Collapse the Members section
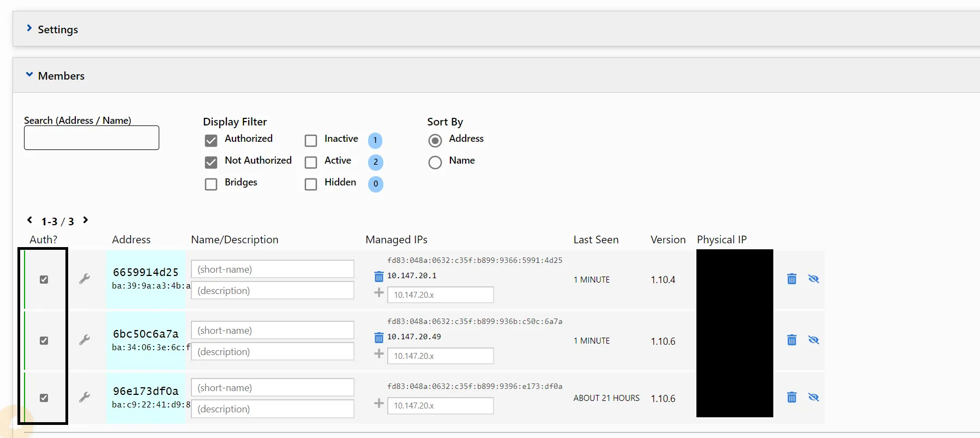The width and height of the screenshot is (980, 438). (29, 75)
